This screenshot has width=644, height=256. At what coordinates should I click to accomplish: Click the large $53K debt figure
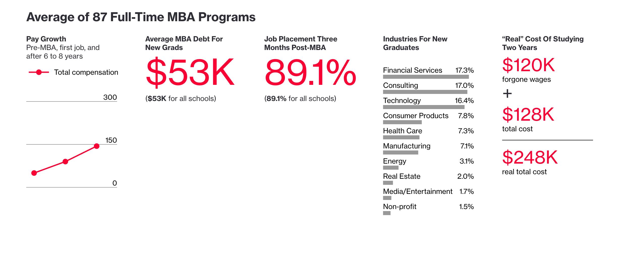pos(190,72)
